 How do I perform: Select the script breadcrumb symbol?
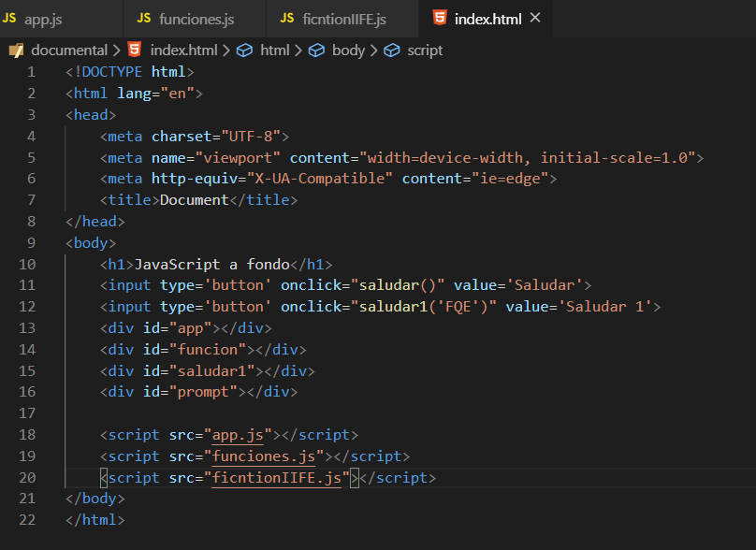point(425,51)
